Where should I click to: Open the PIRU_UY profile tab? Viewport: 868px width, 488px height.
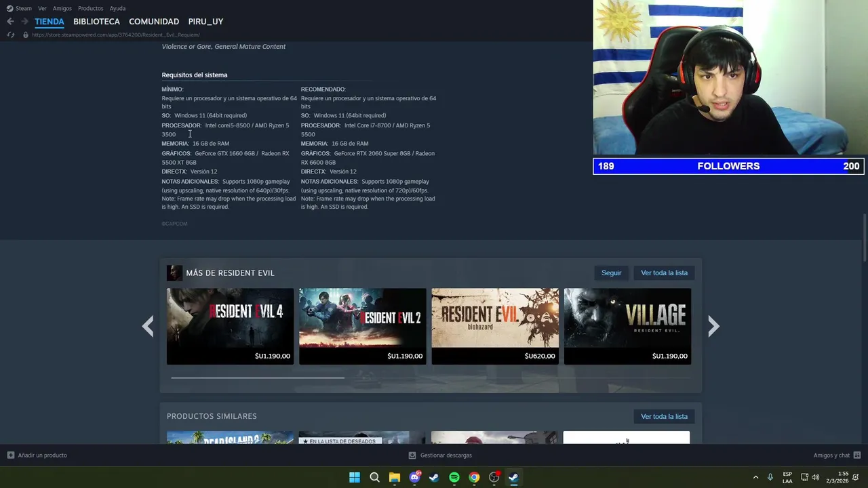pyautogui.click(x=205, y=22)
